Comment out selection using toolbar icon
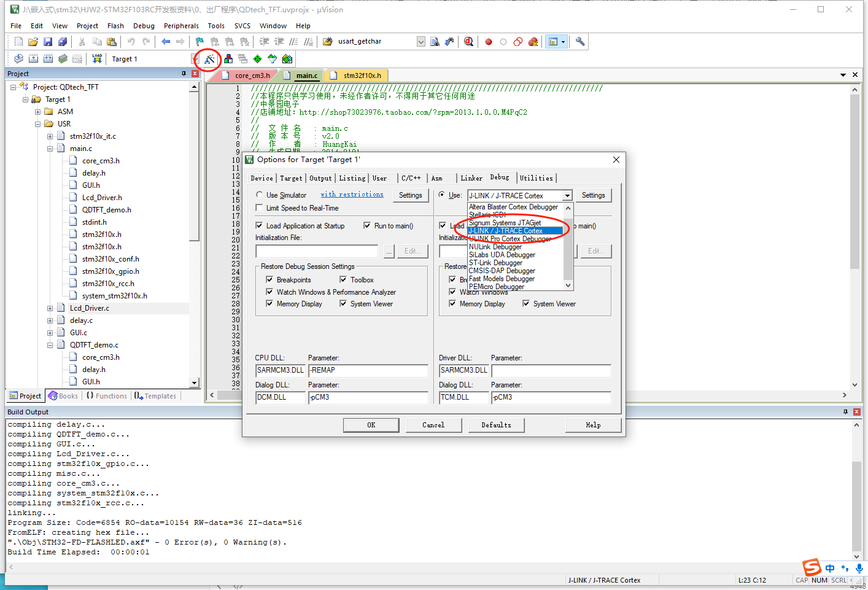Screen dimensions: 868x590 pyautogui.click(x=294, y=42)
